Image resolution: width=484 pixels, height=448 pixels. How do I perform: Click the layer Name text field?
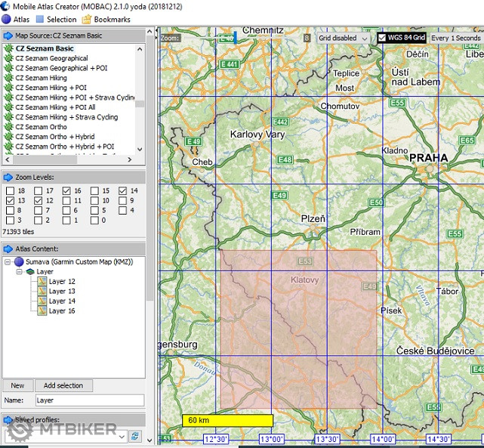89,400
